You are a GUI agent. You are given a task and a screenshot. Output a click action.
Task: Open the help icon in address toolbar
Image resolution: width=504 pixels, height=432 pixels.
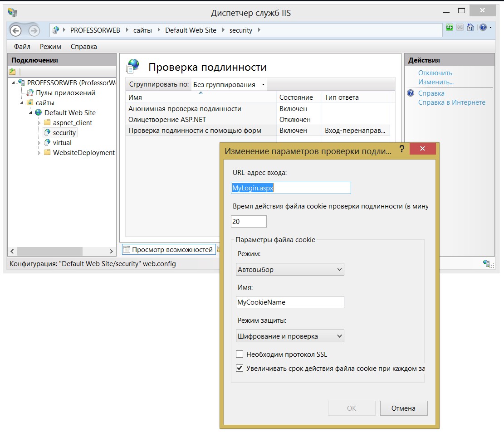(x=483, y=27)
